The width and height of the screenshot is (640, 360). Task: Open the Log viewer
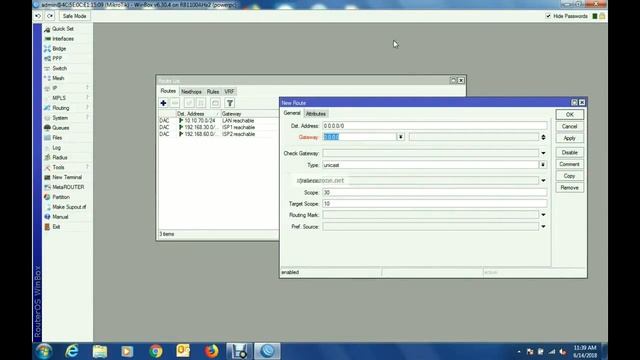click(56, 148)
